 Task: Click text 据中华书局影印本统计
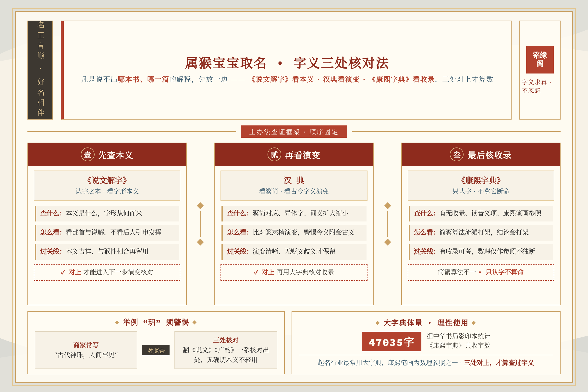pyautogui.click(x=458, y=336)
